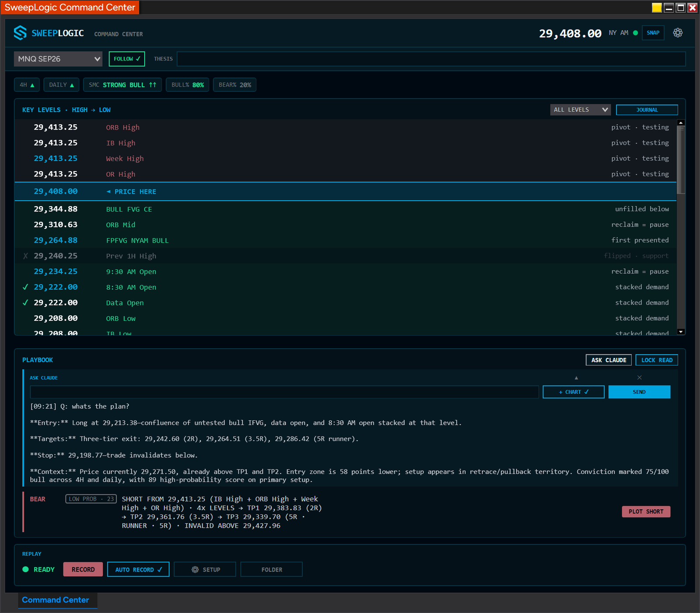700x613 pixels.
Task: Click KEY LEVELS · HIGH → LOW heading
Action: coord(66,110)
